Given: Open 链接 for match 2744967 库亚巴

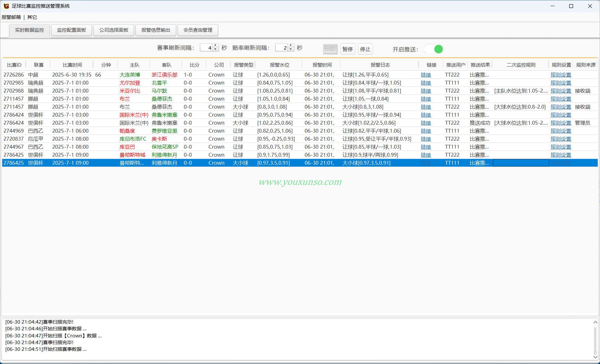Looking at the screenshot, I should tap(426, 147).
